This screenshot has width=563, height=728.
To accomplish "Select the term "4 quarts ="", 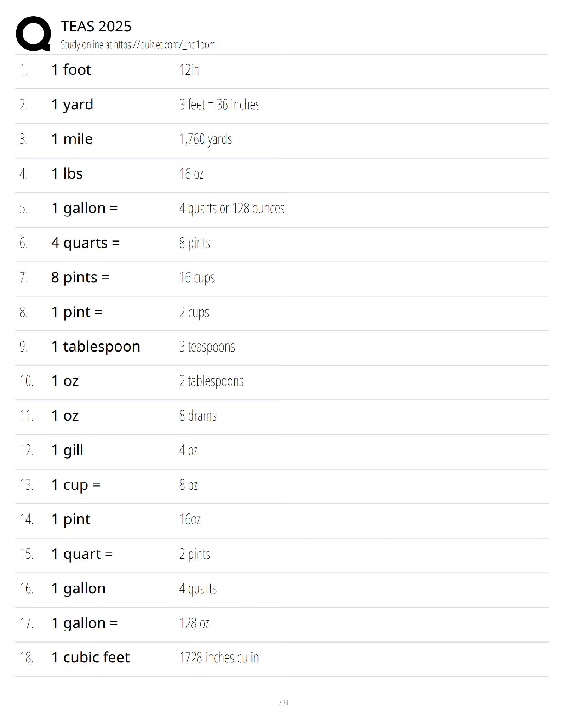I will (x=85, y=243).
